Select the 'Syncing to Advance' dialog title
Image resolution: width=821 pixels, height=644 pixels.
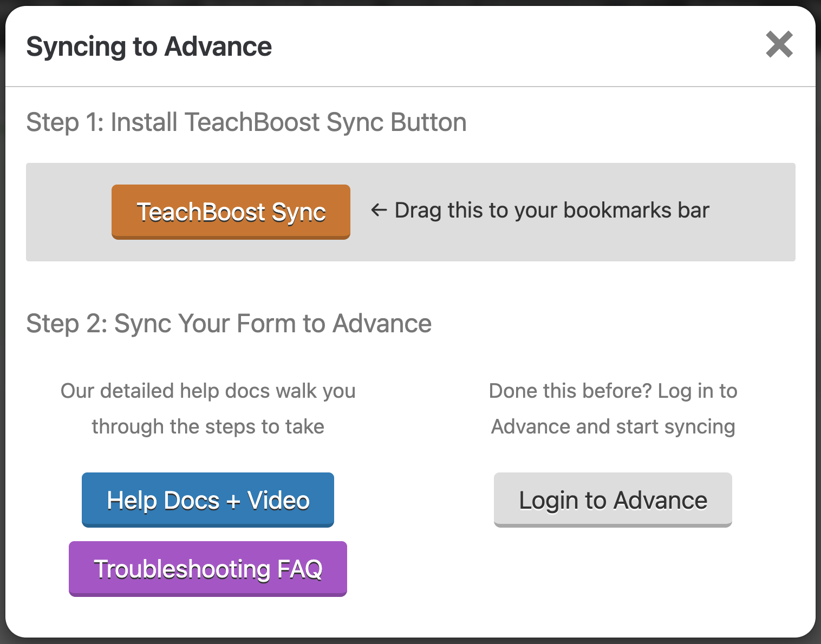point(149,47)
